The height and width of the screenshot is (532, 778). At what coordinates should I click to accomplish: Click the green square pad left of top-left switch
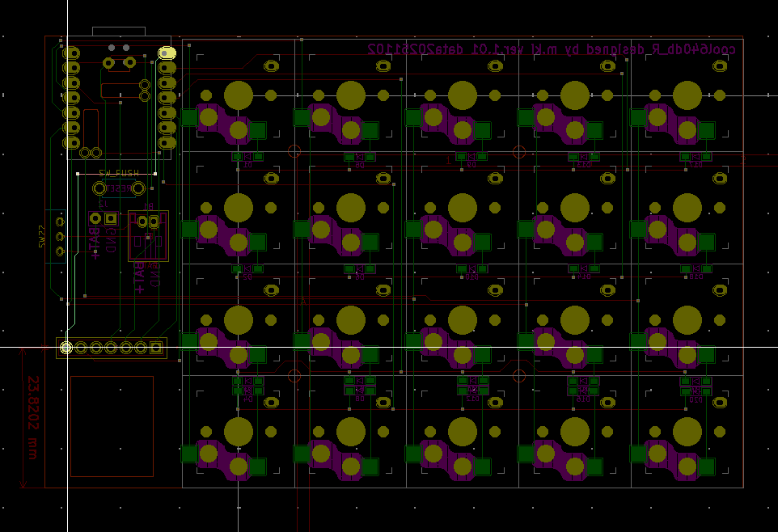[x=189, y=118]
